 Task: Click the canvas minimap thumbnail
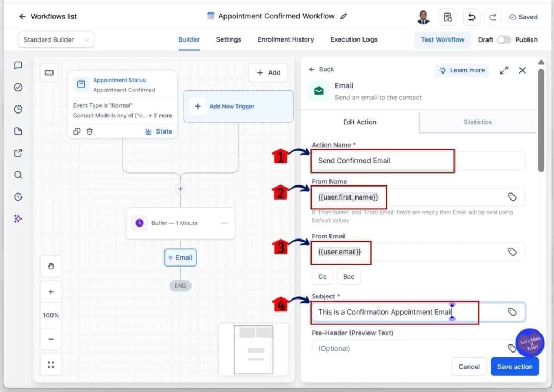pos(253,349)
